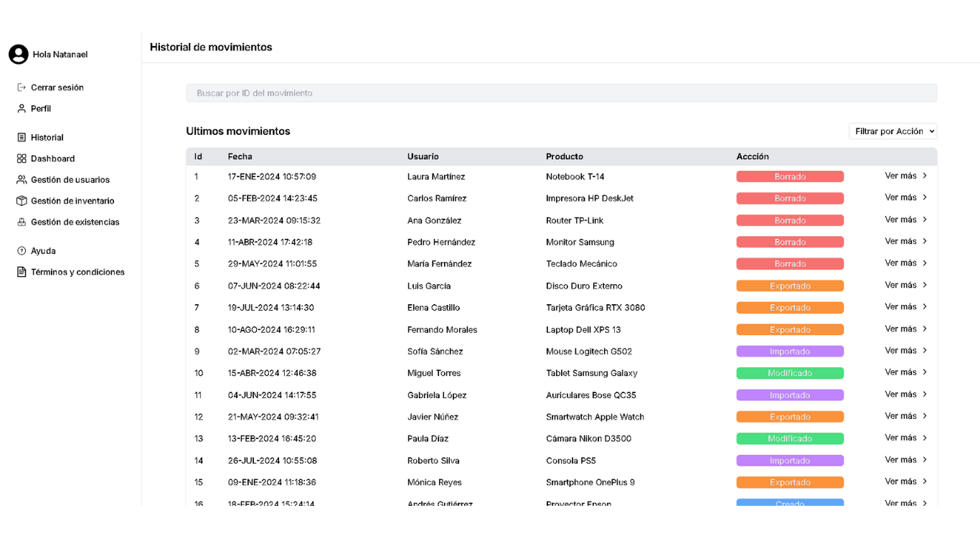980x551 pixels.
Task: Click the Buscar por ID del movimiento field
Action: pos(561,93)
